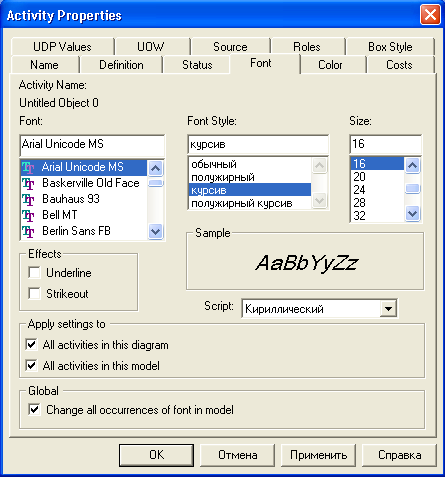The height and width of the screenshot is (477, 445).
Task: Choose полужирный font style
Action: (x=250, y=177)
